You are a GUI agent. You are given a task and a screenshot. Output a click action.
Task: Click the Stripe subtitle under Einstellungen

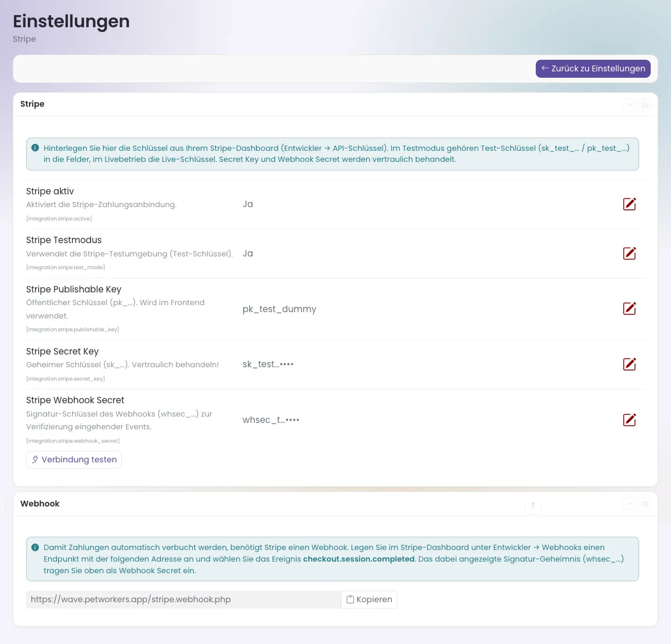tap(24, 39)
